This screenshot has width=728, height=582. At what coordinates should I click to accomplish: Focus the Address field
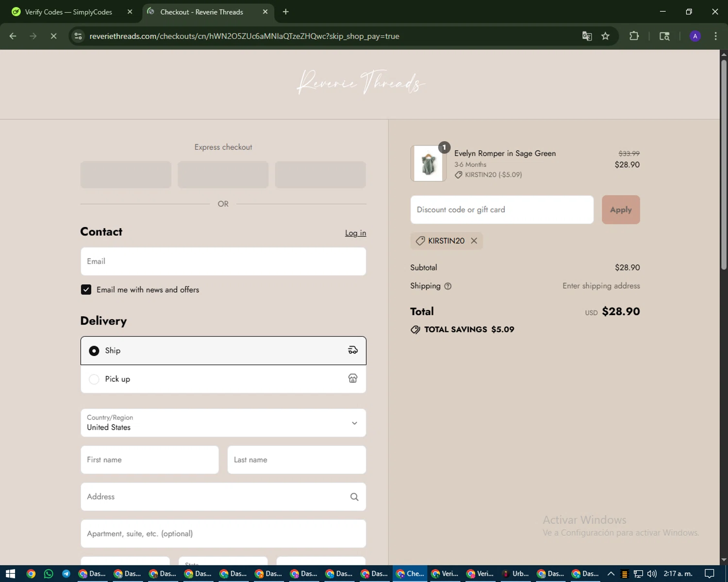coord(223,497)
